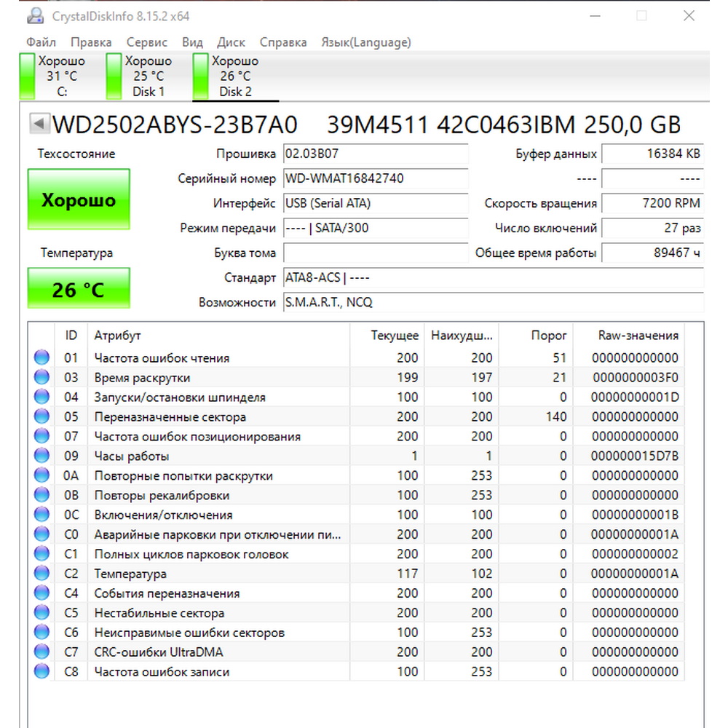Open the Сервис menu
The width and height of the screenshot is (728, 728).
pyautogui.click(x=147, y=42)
